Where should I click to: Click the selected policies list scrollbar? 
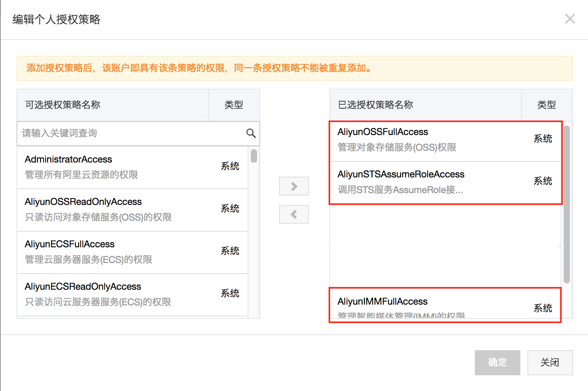[x=566, y=204]
